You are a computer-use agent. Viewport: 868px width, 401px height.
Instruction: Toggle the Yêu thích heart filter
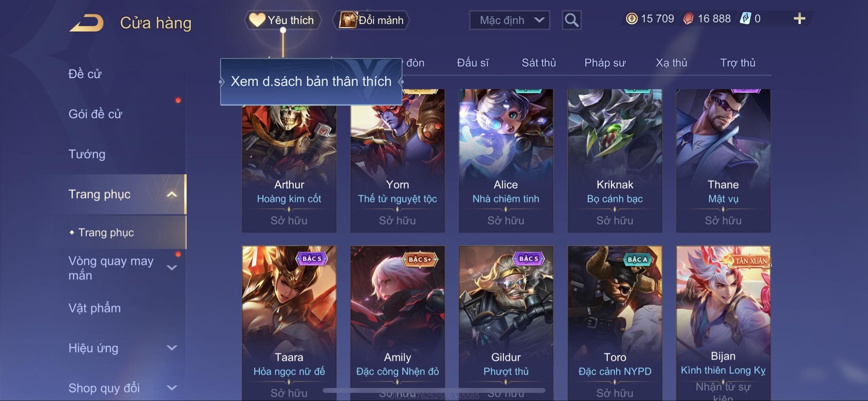click(283, 20)
